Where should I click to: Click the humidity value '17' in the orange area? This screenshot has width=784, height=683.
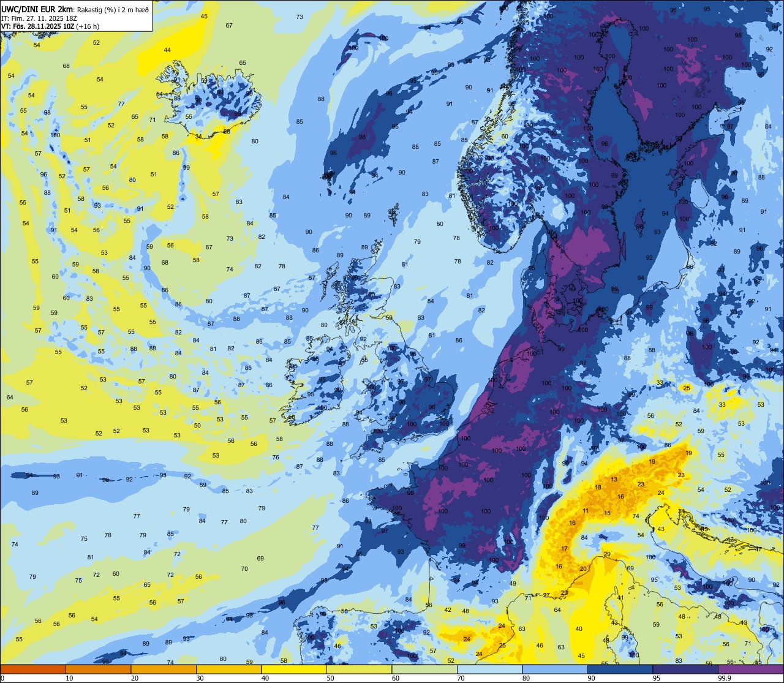(565, 549)
